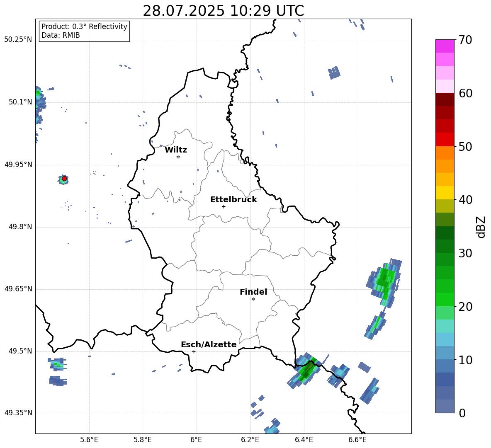Click the 49.35°N latitude label

(x=18, y=413)
